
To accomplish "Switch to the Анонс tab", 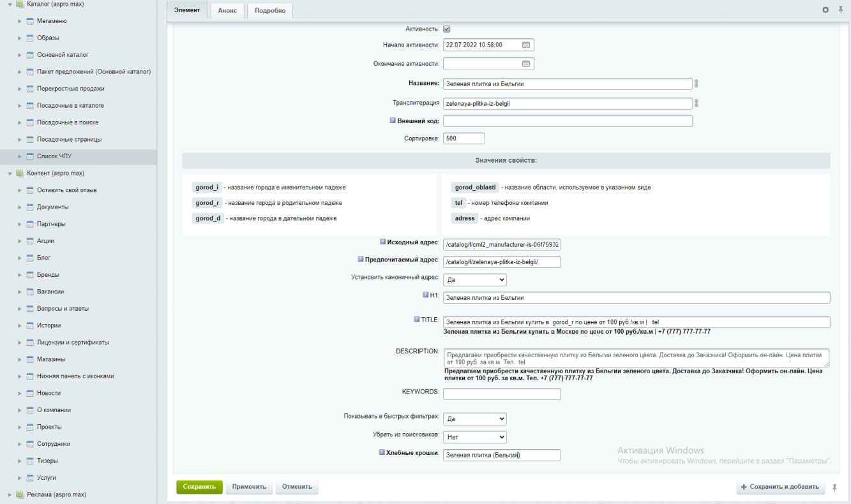I will [227, 10].
